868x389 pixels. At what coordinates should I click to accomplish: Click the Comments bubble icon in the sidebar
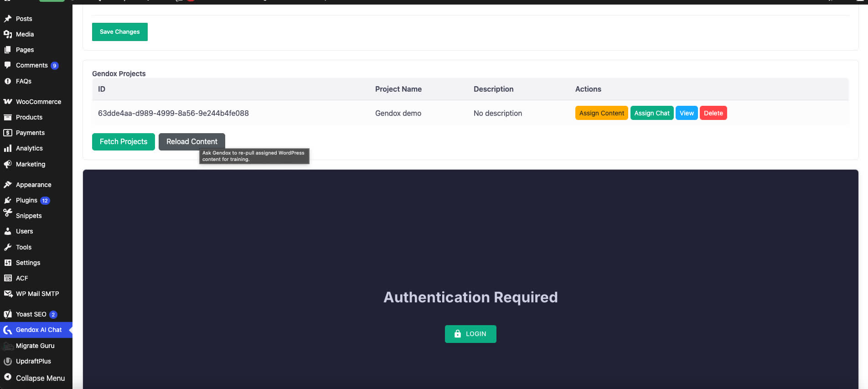pyautogui.click(x=8, y=65)
